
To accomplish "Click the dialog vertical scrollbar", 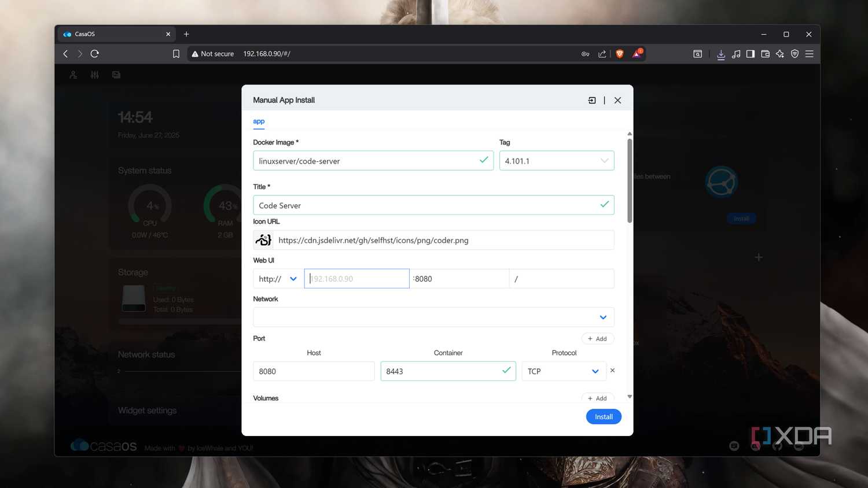I will [x=630, y=180].
